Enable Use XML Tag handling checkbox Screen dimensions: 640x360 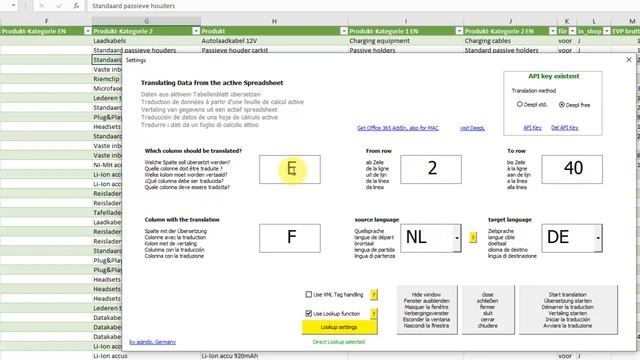pos(309,294)
